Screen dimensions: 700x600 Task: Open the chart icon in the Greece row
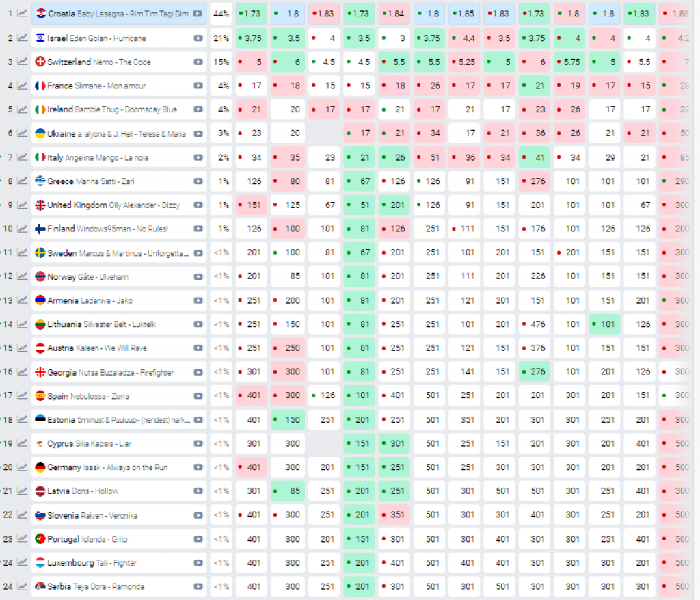[23, 181]
